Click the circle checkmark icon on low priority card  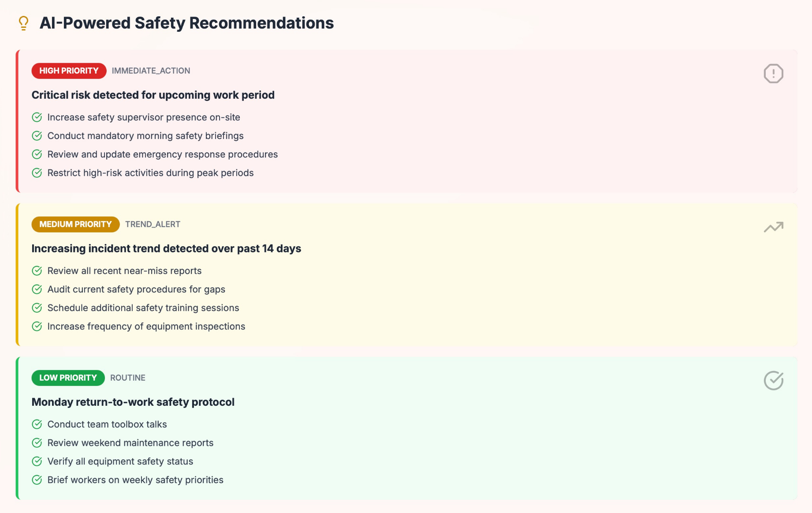point(773,381)
